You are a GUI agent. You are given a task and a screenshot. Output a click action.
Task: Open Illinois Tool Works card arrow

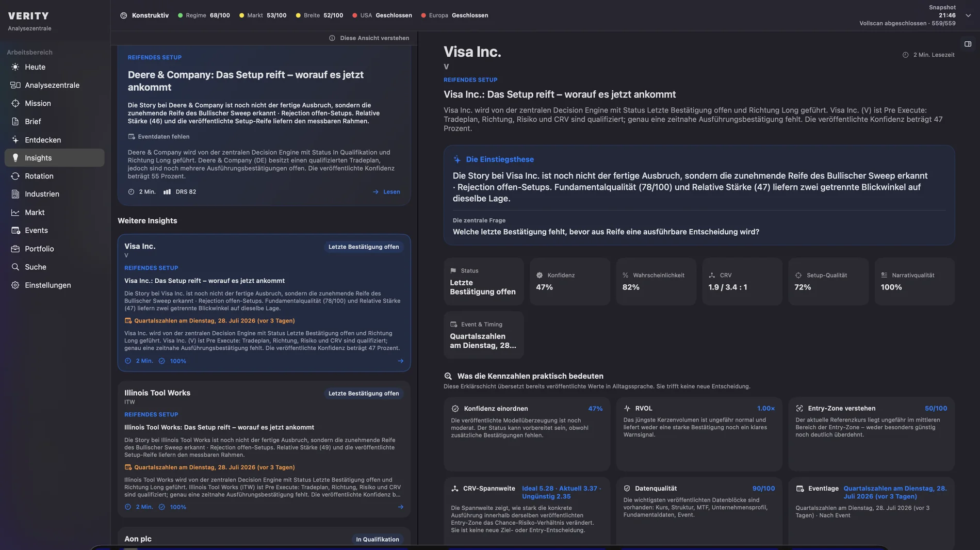[400, 507]
